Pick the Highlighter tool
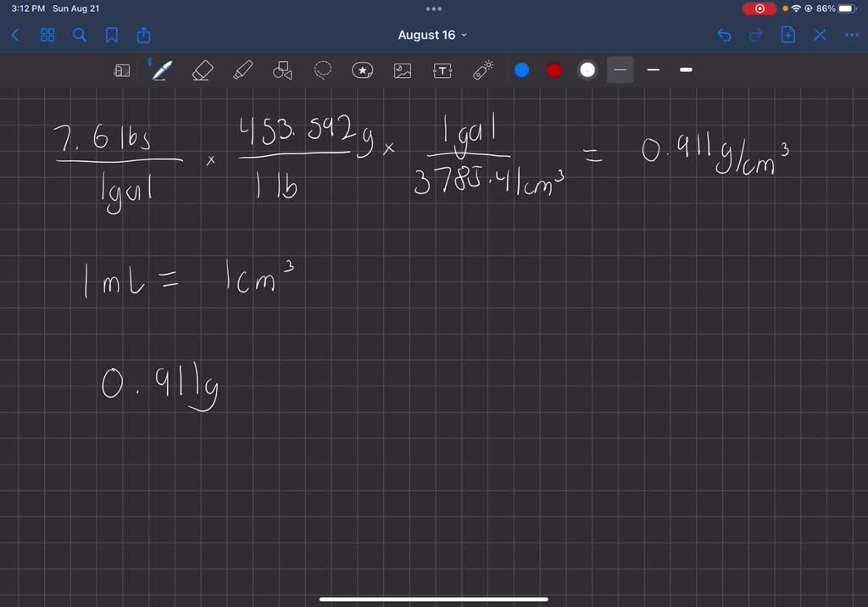 tap(242, 70)
